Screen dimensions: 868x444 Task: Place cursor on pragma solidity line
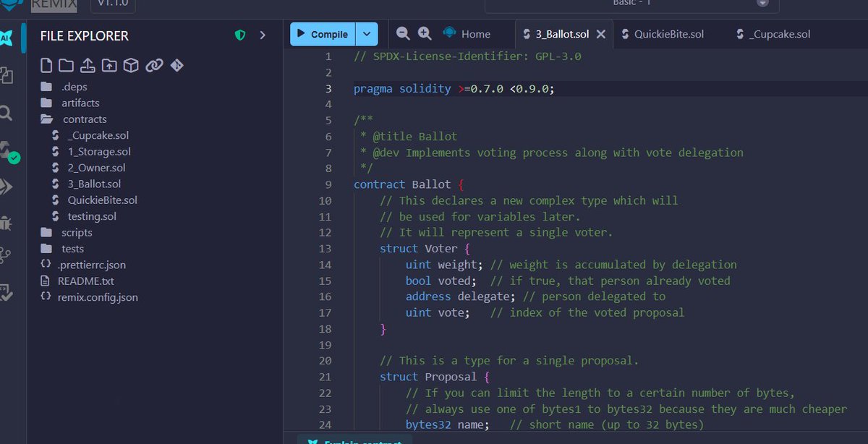click(454, 88)
